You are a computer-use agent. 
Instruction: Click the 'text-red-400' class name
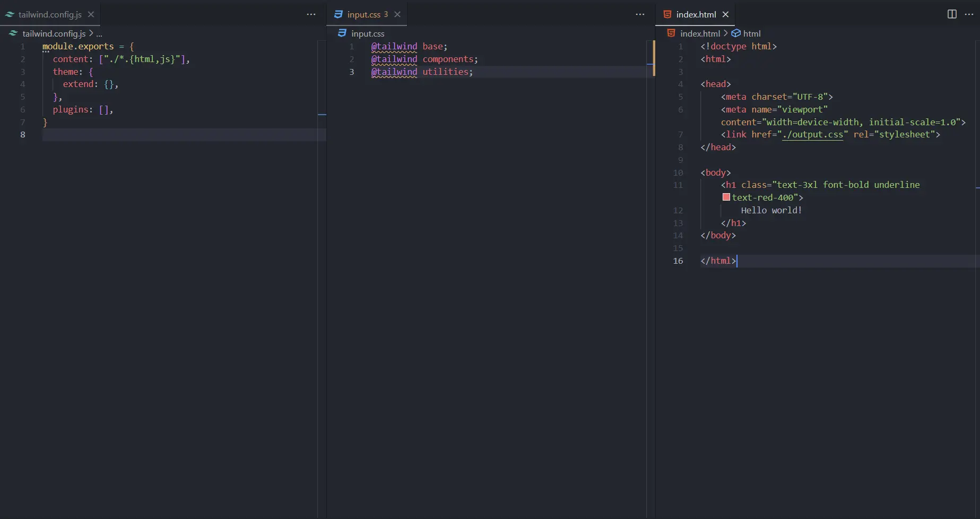point(762,198)
